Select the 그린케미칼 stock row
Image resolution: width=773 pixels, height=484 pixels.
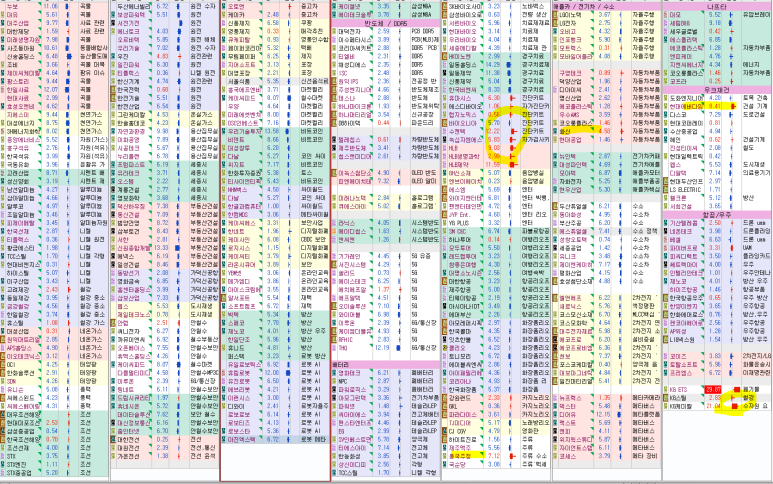coord(165,115)
